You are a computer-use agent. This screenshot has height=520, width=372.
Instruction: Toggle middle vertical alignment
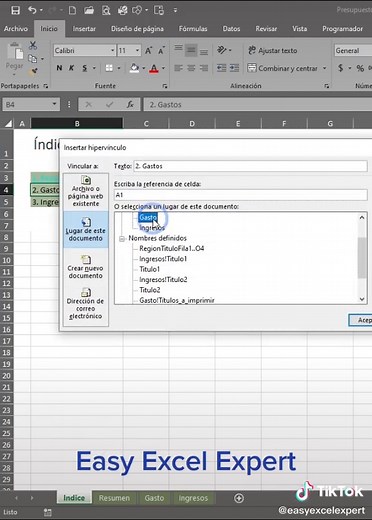tap(191, 50)
